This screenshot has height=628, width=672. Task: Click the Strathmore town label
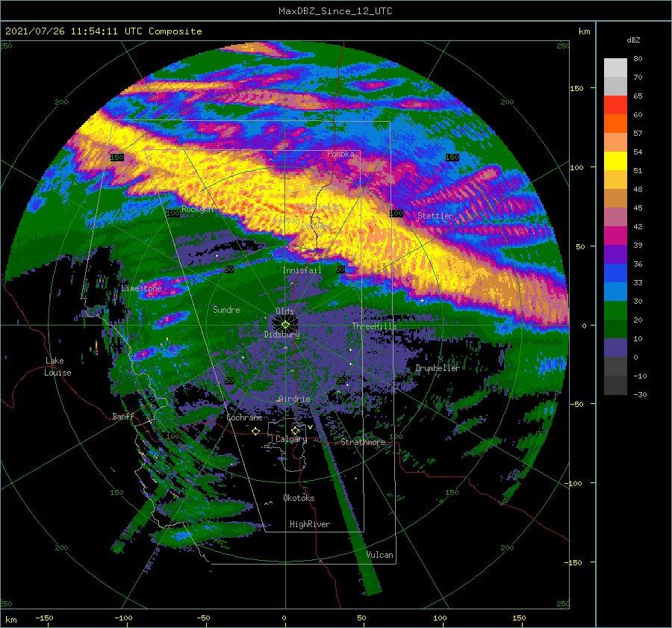pyautogui.click(x=363, y=442)
